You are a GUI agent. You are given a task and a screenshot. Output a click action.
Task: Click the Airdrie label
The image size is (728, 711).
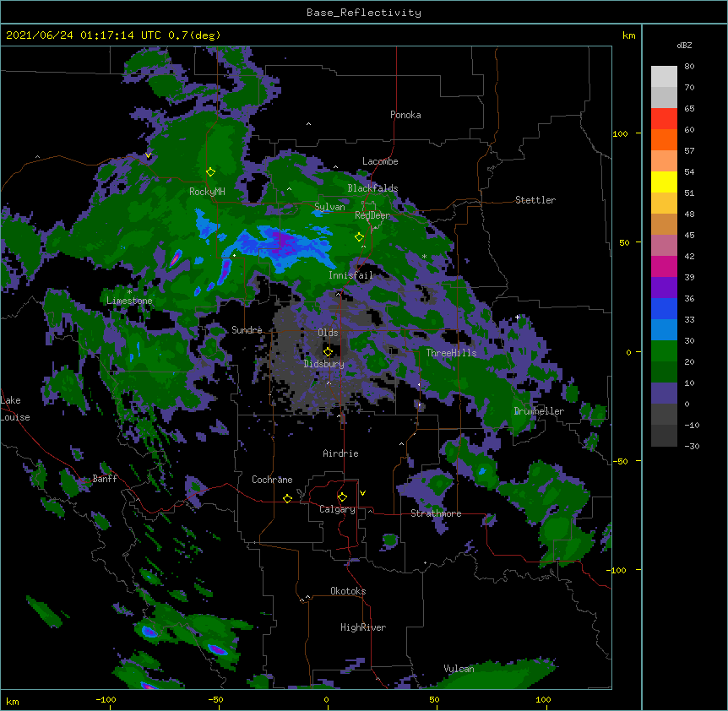point(341,453)
